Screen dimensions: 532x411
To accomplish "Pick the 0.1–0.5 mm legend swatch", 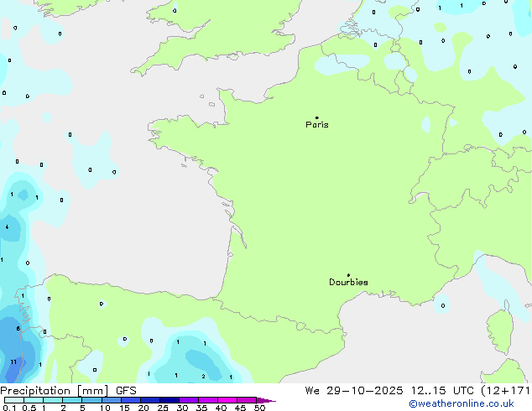I will pyautogui.click(x=14, y=400).
